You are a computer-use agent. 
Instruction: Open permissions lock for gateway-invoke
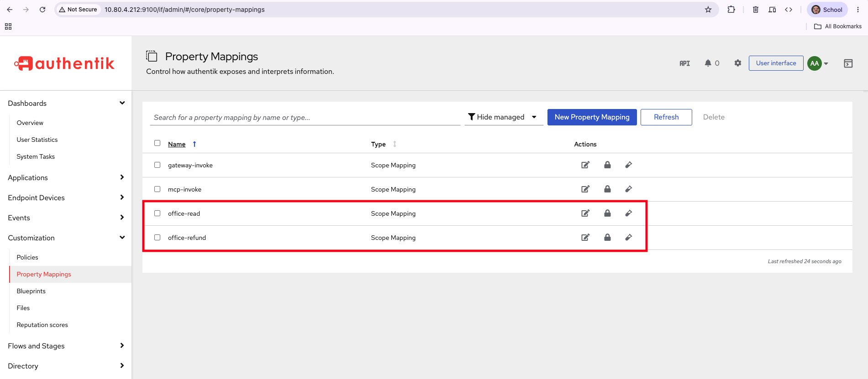(x=607, y=165)
